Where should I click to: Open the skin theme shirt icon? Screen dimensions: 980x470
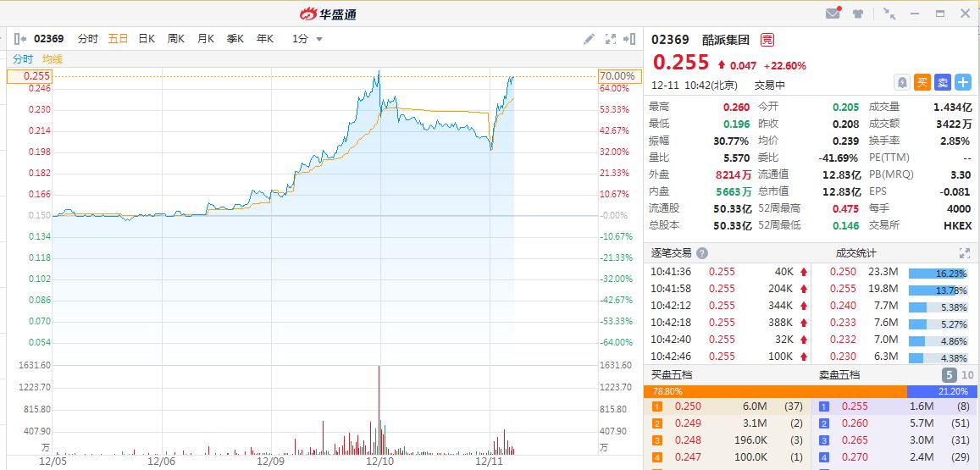pyautogui.click(x=858, y=14)
